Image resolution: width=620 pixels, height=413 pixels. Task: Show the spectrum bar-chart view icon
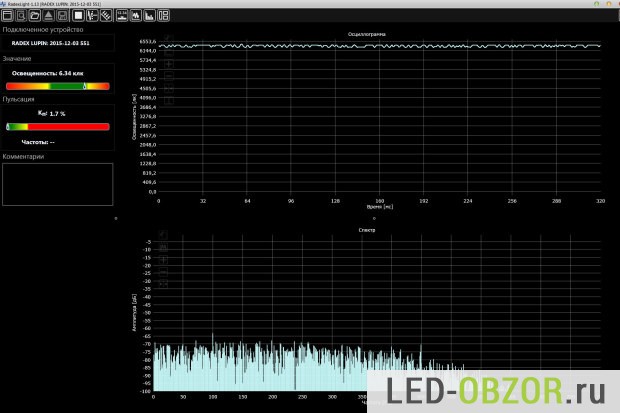click(149, 16)
